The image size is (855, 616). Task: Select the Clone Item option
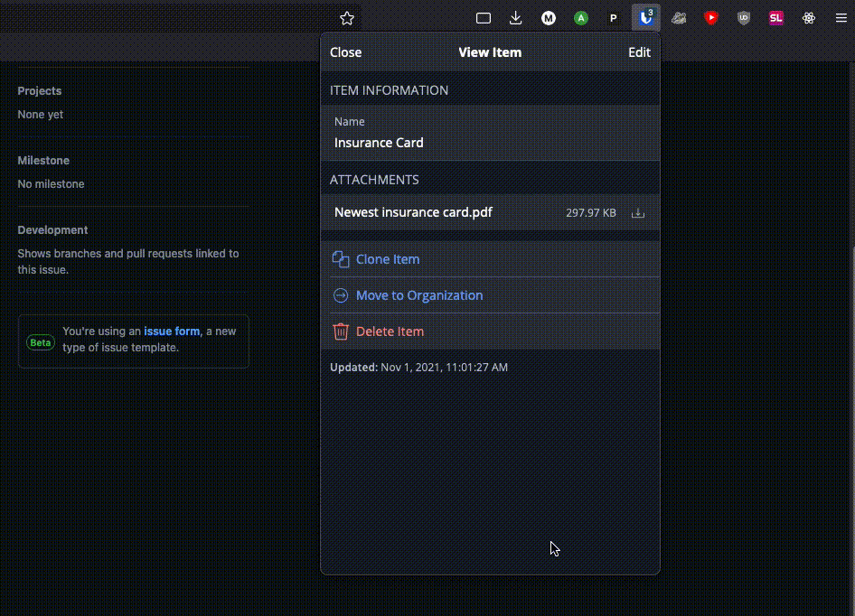coord(388,259)
